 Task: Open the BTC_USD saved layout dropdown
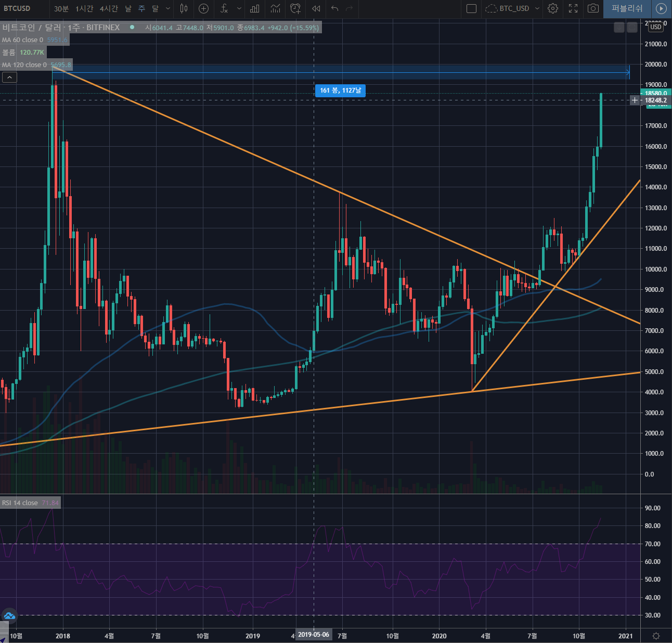tap(537, 8)
